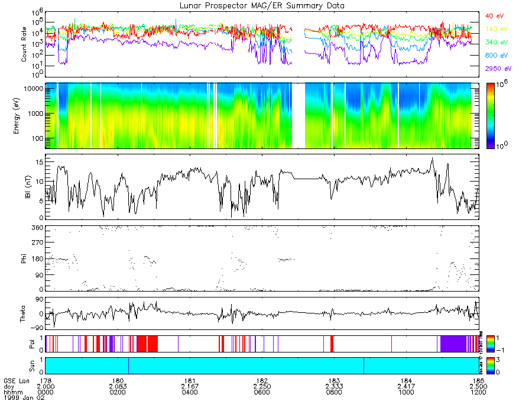Click the Theta line plot panel
The height and width of the screenshot is (414, 532).
pos(262,313)
